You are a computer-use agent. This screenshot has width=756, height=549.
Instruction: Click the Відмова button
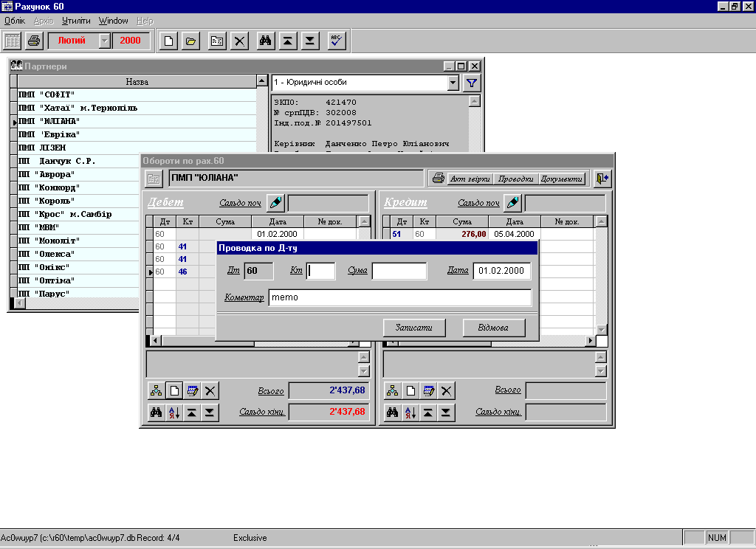pos(494,328)
